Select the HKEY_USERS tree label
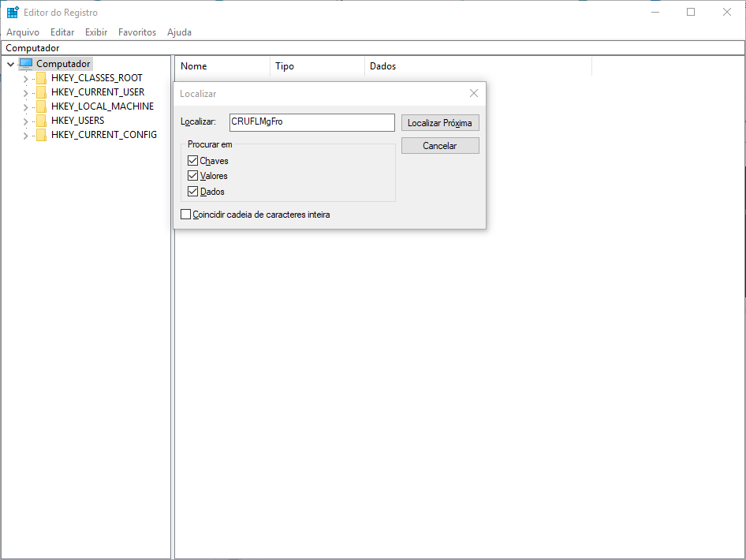Image resolution: width=746 pixels, height=560 pixels. pyautogui.click(x=78, y=121)
